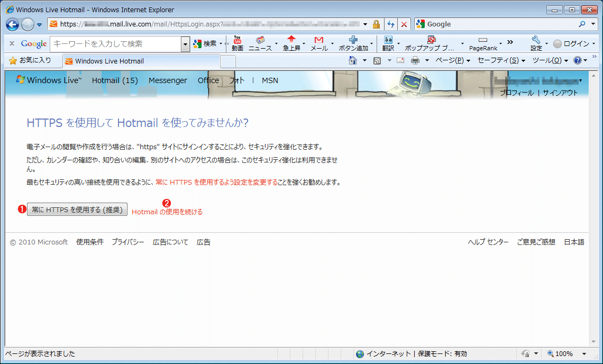Open the セーフティ(S) menu
This screenshot has width=603, height=364.
point(501,60)
